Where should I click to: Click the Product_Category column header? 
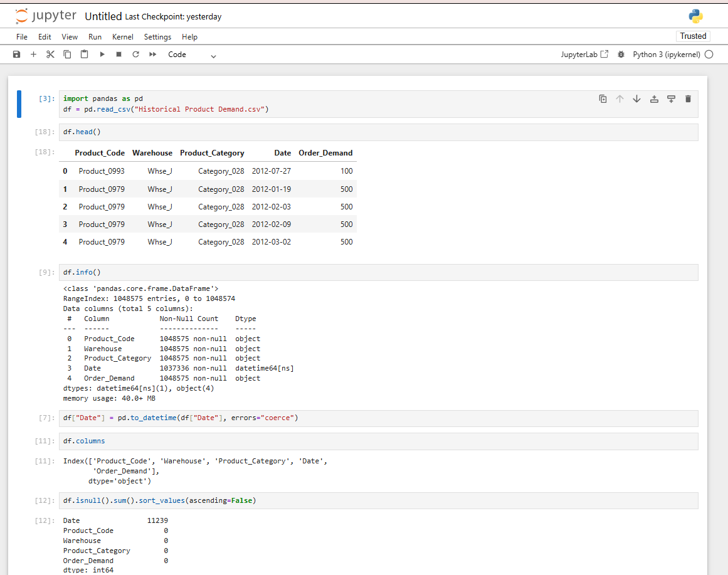point(212,153)
